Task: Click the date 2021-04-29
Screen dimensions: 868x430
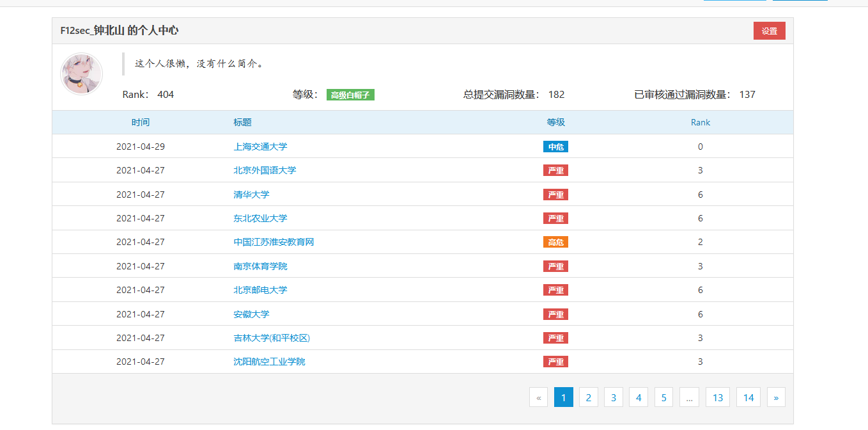Action: (x=141, y=147)
